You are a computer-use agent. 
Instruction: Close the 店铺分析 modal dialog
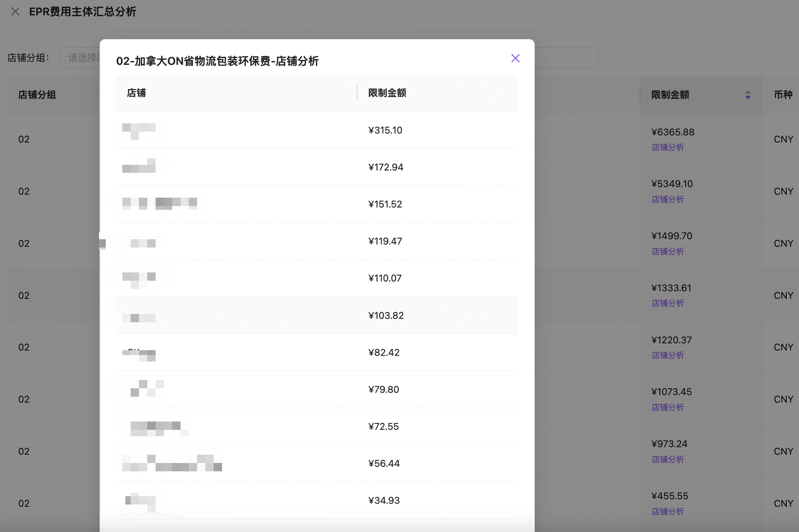pos(515,58)
